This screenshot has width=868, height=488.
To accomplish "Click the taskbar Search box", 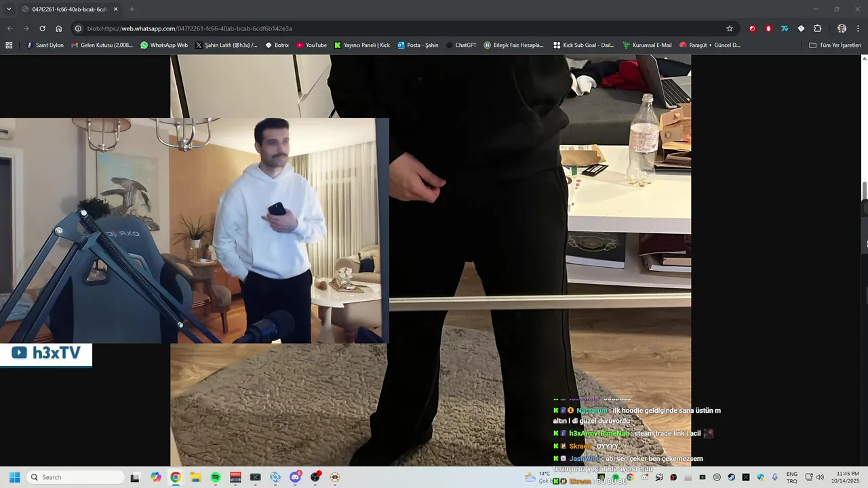I will point(75,477).
